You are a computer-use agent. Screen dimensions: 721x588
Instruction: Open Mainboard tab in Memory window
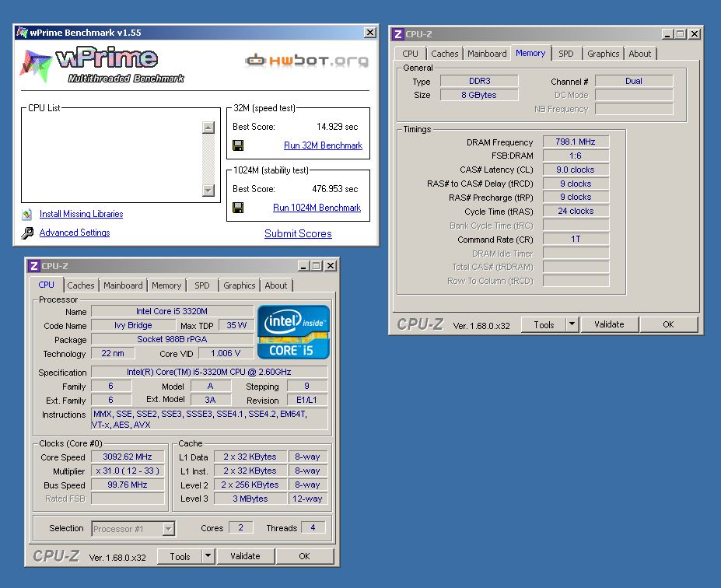coord(487,54)
